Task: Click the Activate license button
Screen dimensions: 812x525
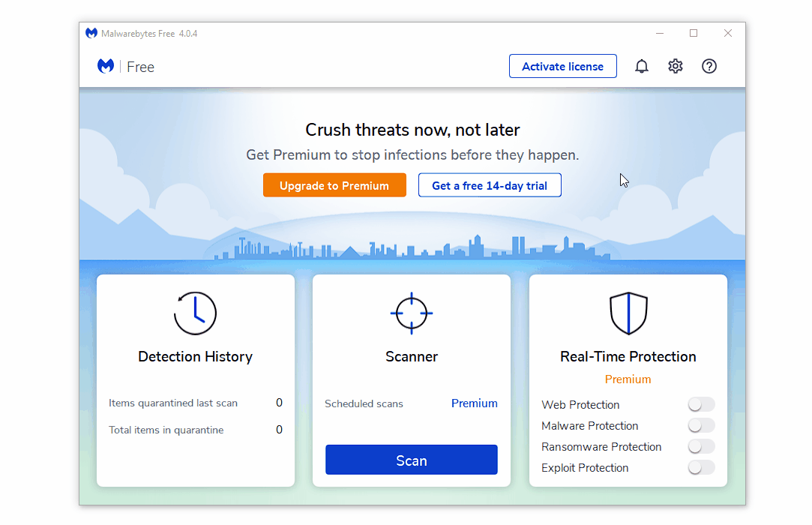Action: click(x=563, y=66)
